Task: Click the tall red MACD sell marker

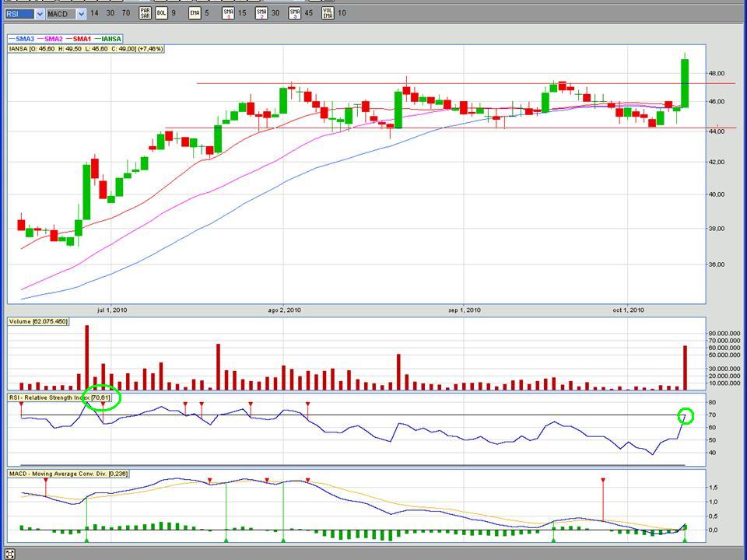Action: coord(603,482)
